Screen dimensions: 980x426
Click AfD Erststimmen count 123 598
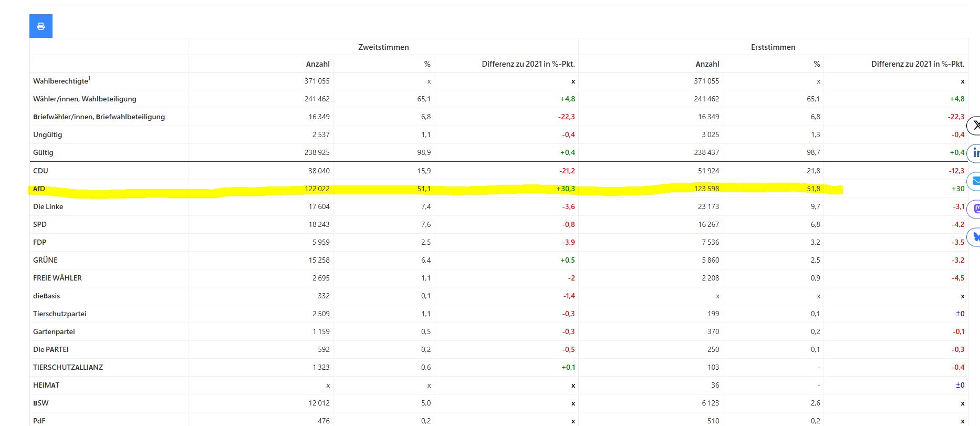[x=706, y=189]
